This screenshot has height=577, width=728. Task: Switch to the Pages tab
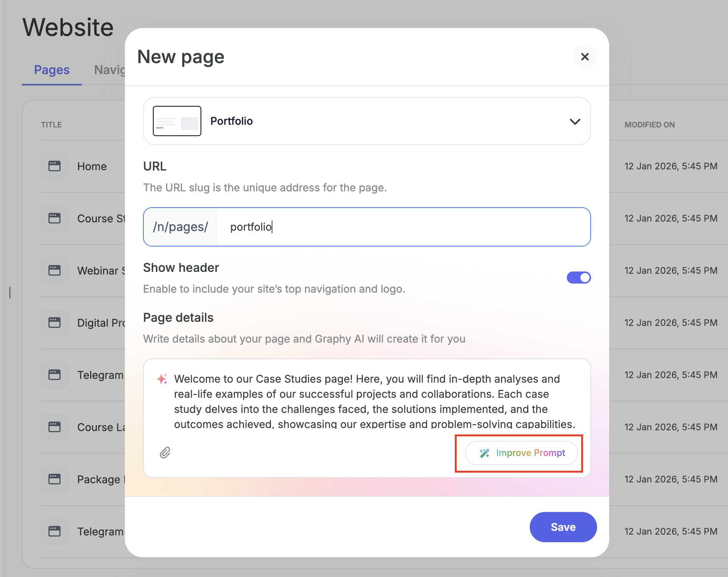point(52,70)
